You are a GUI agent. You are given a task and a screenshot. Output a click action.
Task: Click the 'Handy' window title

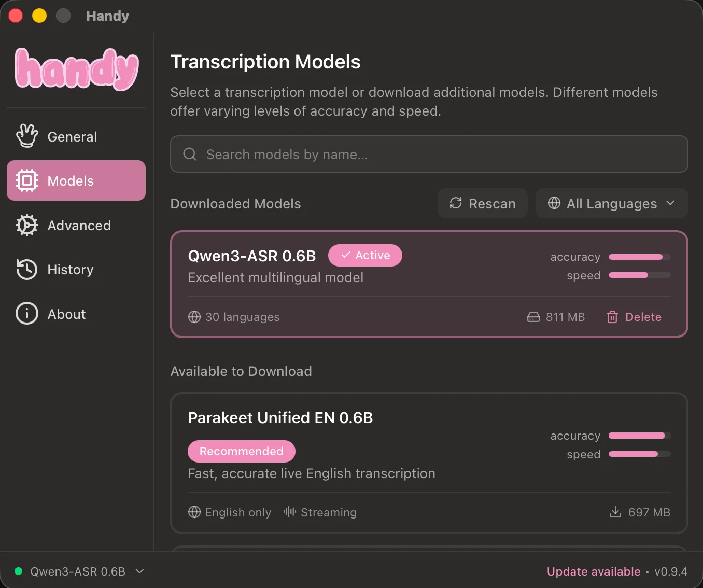[x=108, y=16]
